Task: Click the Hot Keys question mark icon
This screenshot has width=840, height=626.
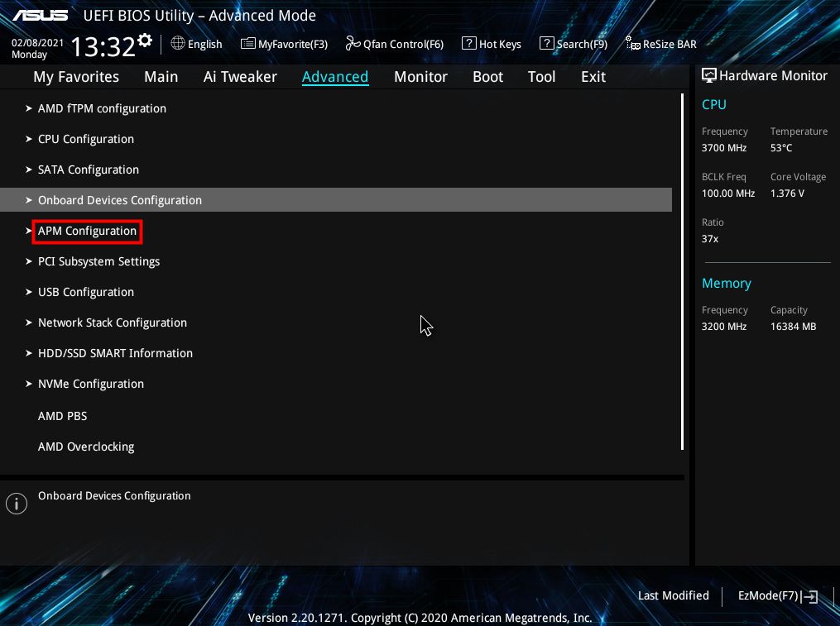Action: click(468, 43)
